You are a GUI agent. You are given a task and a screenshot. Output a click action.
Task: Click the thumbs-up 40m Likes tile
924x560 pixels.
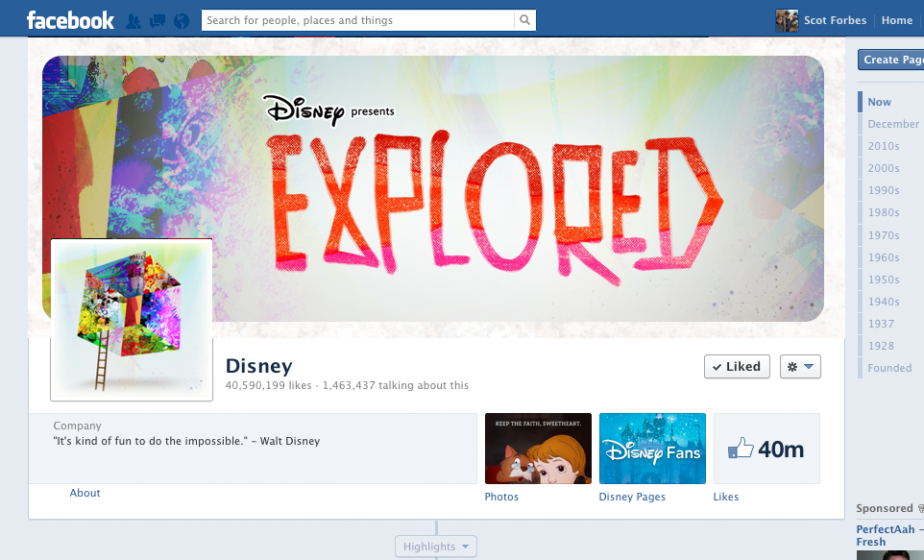click(766, 449)
